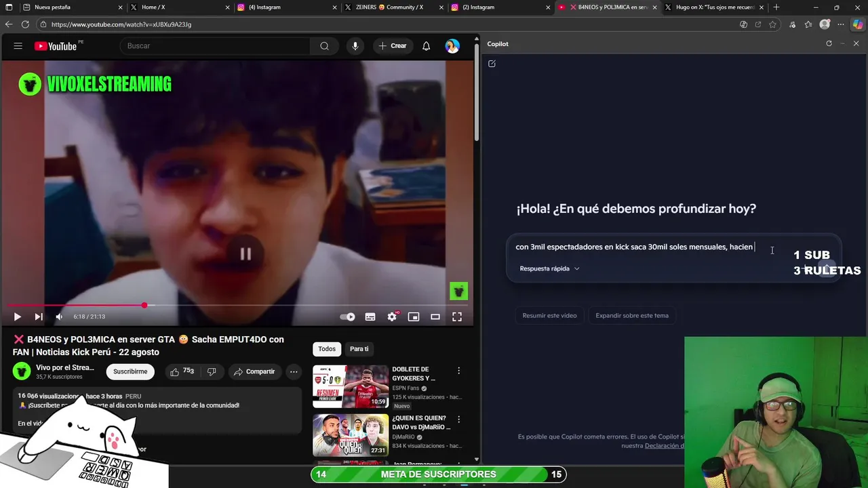868x488 pixels.
Task: Click the Expandir sobre este tema suggestion
Action: point(632,315)
